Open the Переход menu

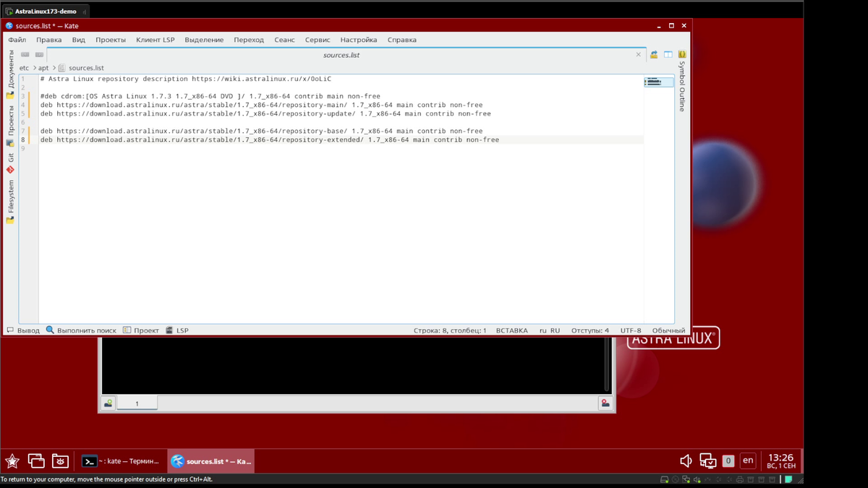pos(249,40)
